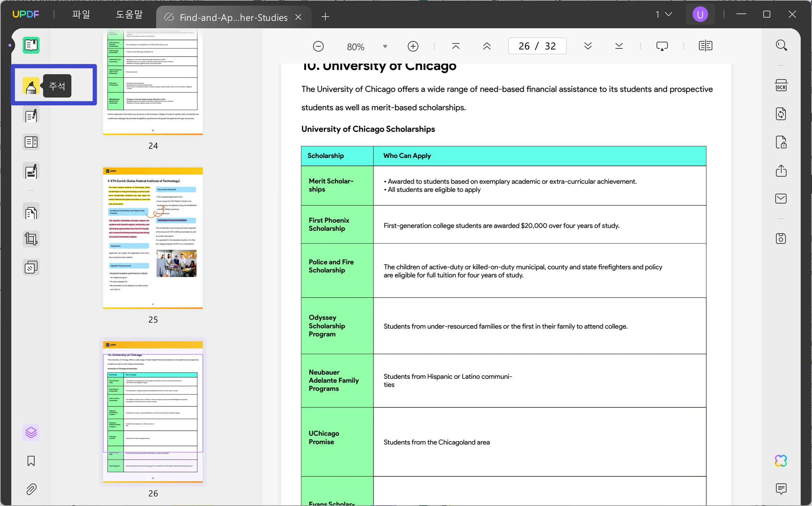Image resolution: width=812 pixels, height=506 pixels.
Task: Open the Convert PDF icon
Action: pos(781,114)
